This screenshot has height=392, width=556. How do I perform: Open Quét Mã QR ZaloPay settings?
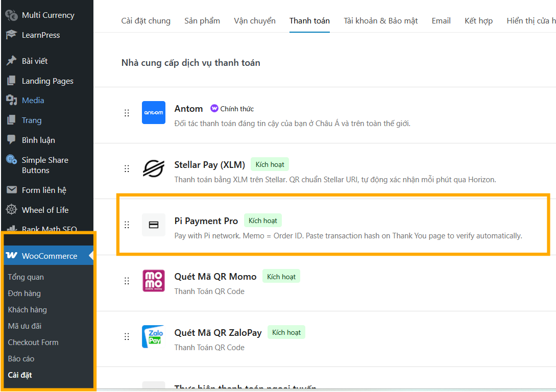coord(217,332)
